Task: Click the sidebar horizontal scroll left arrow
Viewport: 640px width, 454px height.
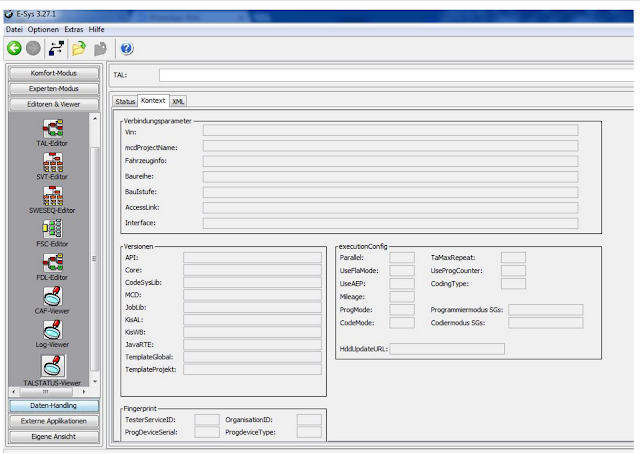Action: (x=13, y=392)
